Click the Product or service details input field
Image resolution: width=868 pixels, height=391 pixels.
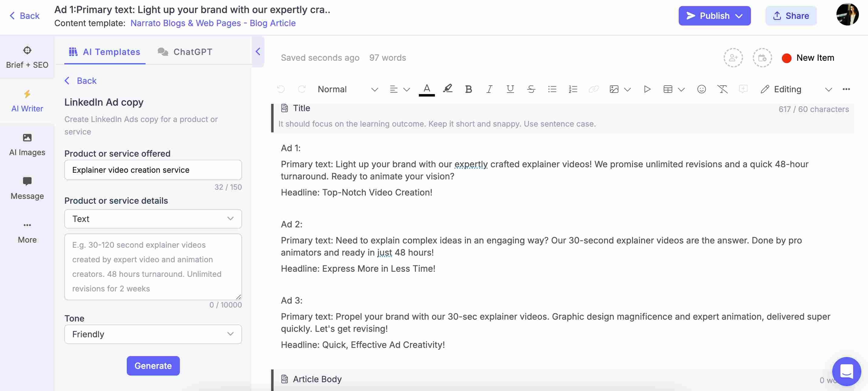point(153,267)
